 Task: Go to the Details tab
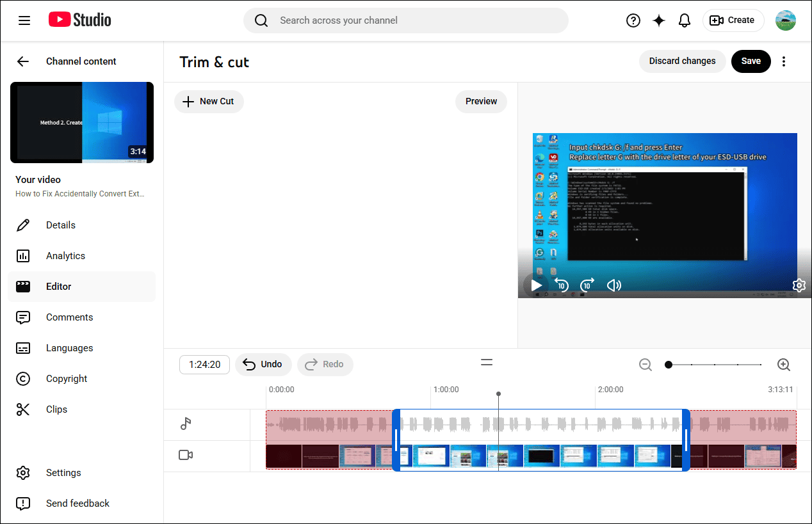point(61,225)
